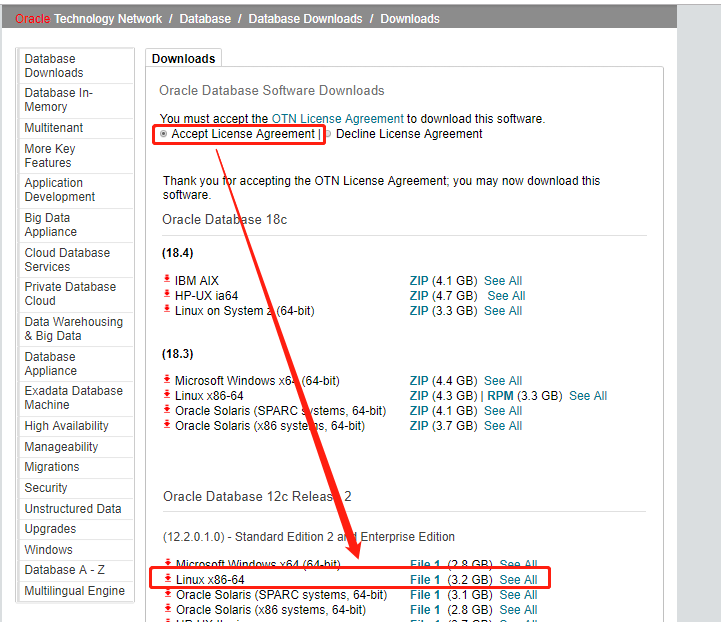Open Database Appliance sidebar item
Screen dimensions: 721x622
point(76,364)
